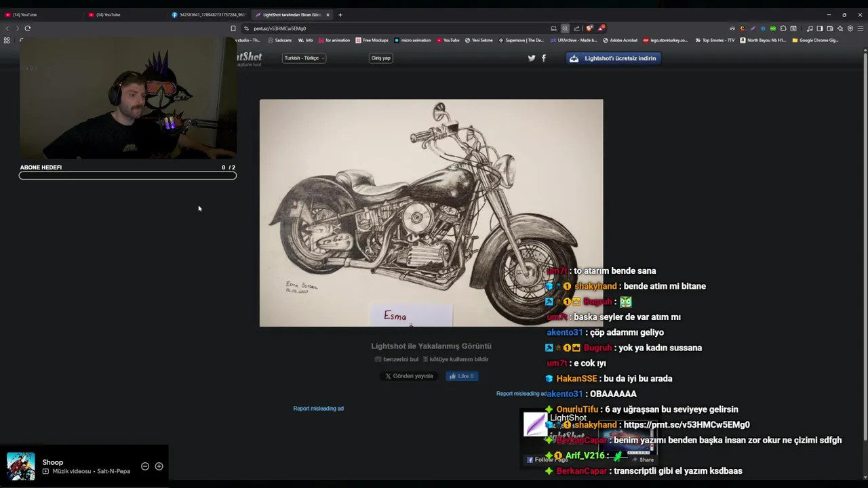Open the VPN shield icon in toolbar
Image resolution: width=868 pixels, height=488 pixels.
pyautogui.click(x=850, y=28)
